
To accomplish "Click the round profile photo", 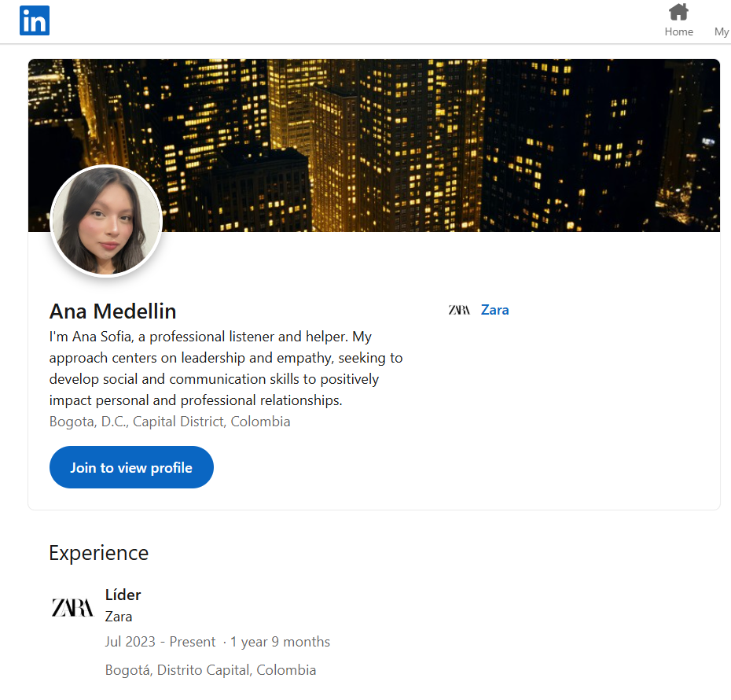I will click(x=106, y=221).
